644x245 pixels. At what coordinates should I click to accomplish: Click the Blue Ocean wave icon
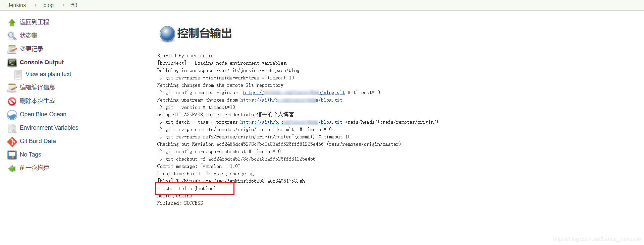tap(12, 115)
